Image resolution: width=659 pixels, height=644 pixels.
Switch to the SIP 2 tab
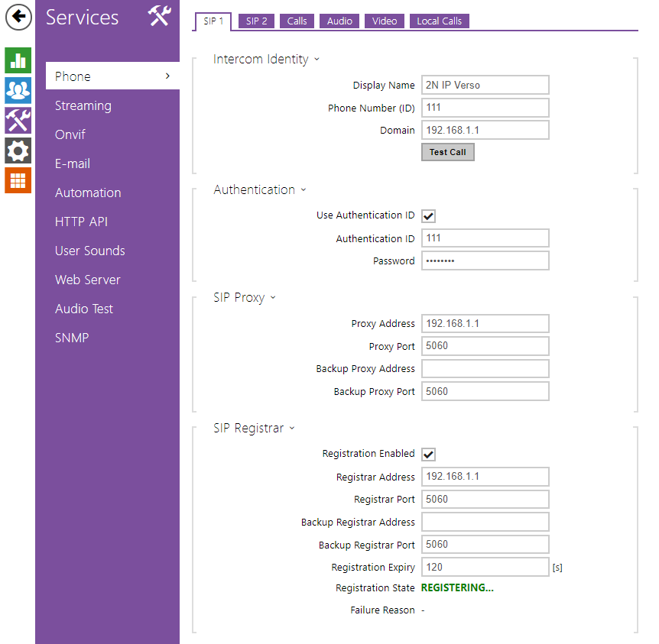257,21
